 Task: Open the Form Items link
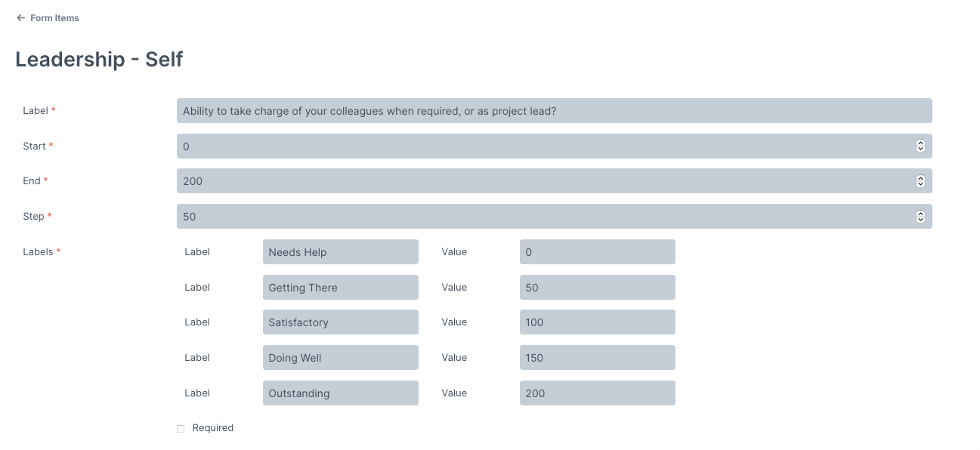tap(54, 17)
